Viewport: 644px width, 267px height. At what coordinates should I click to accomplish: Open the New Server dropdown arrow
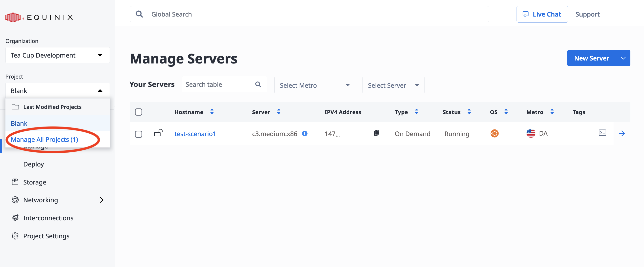coord(623,58)
